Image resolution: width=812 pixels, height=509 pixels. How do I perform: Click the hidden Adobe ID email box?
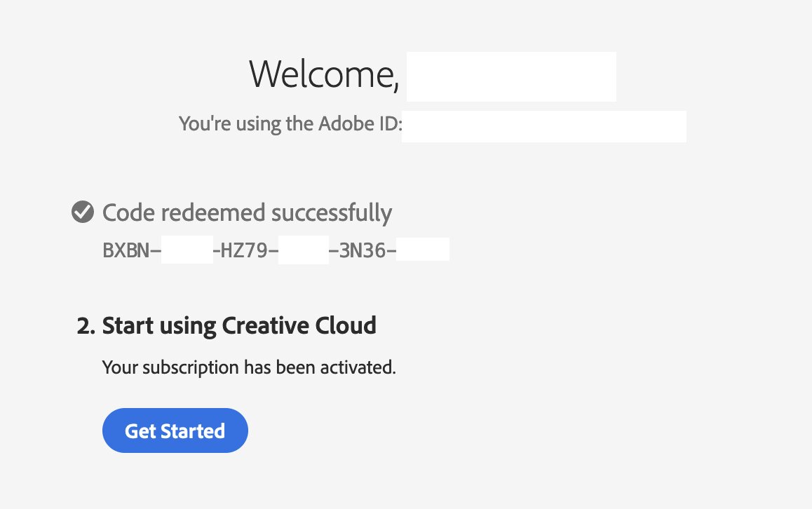[x=543, y=126]
